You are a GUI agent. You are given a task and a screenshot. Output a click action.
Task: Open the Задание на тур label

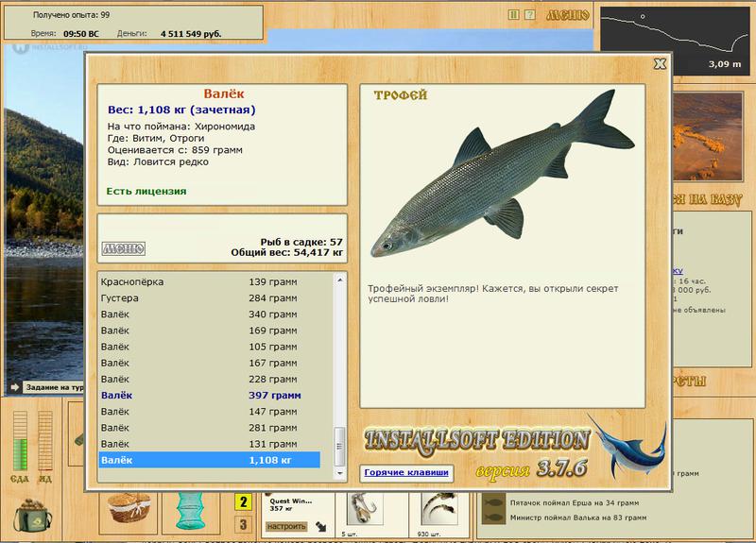[x=54, y=387]
